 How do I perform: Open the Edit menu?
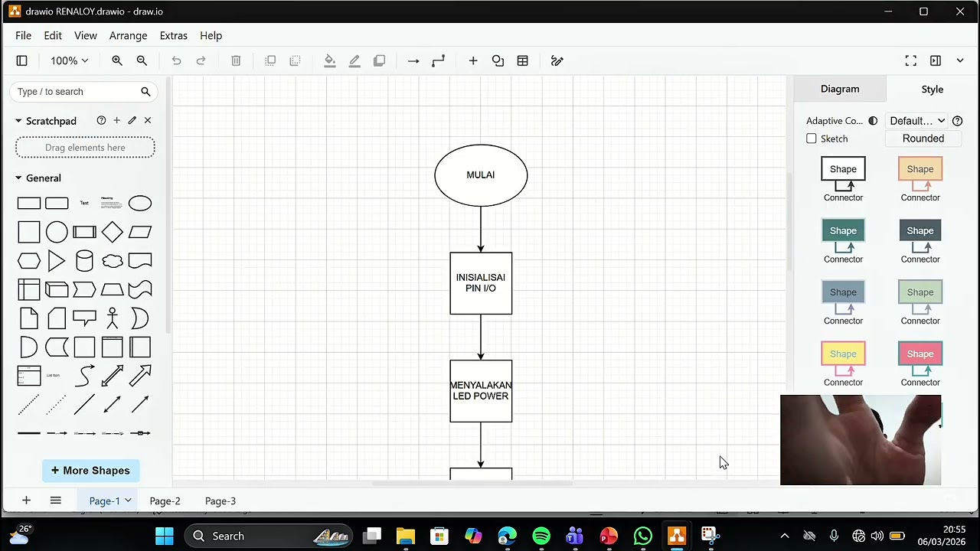point(53,35)
